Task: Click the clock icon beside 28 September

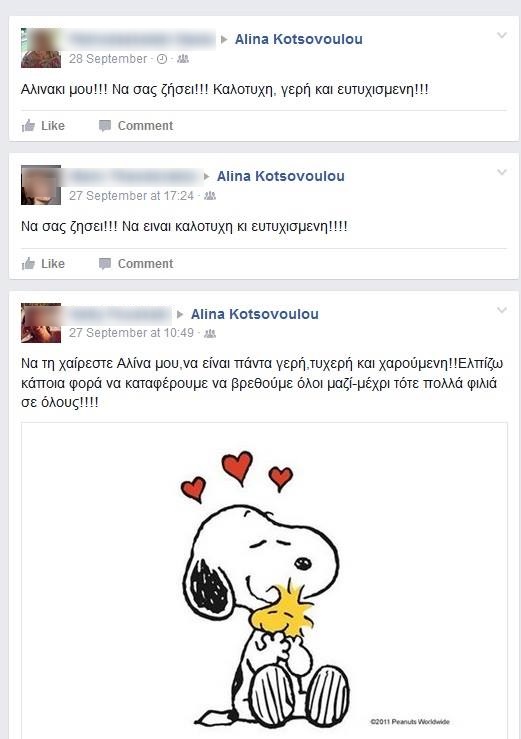Action: [x=162, y=59]
